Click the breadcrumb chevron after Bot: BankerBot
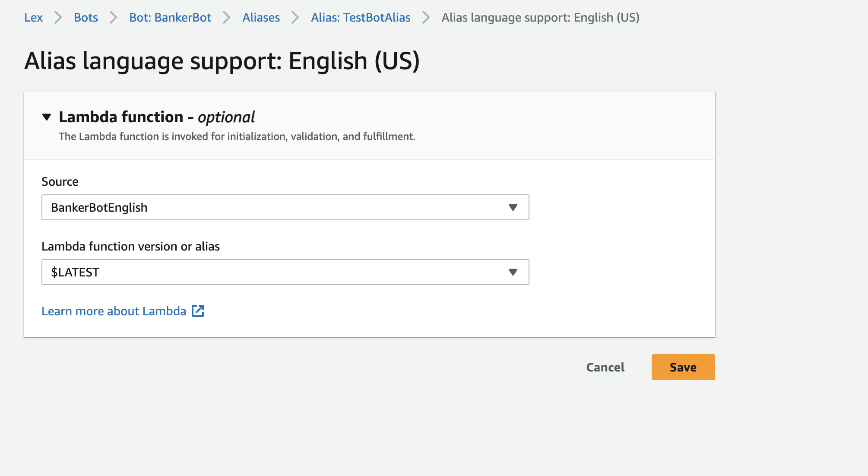This screenshot has height=476, width=868. pos(227,18)
